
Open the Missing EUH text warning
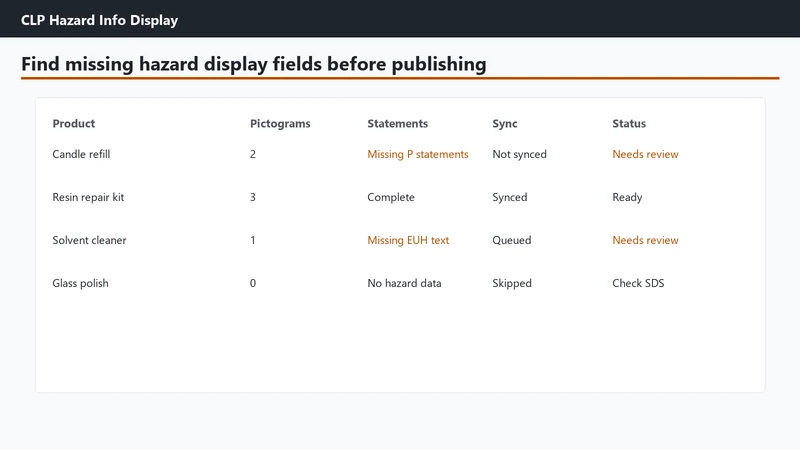pyautogui.click(x=408, y=240)
